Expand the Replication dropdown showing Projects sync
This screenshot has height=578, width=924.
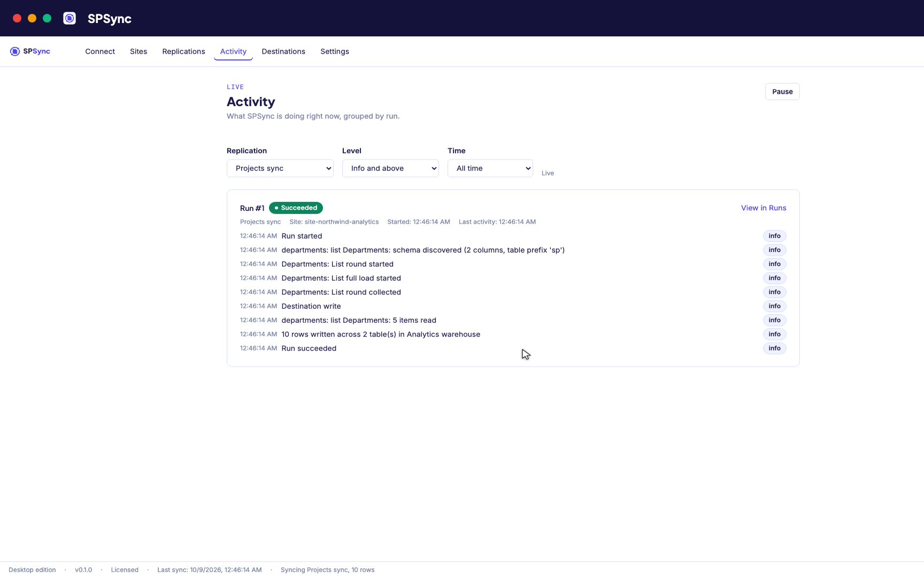pyautogui.click(x=280, y=168)
